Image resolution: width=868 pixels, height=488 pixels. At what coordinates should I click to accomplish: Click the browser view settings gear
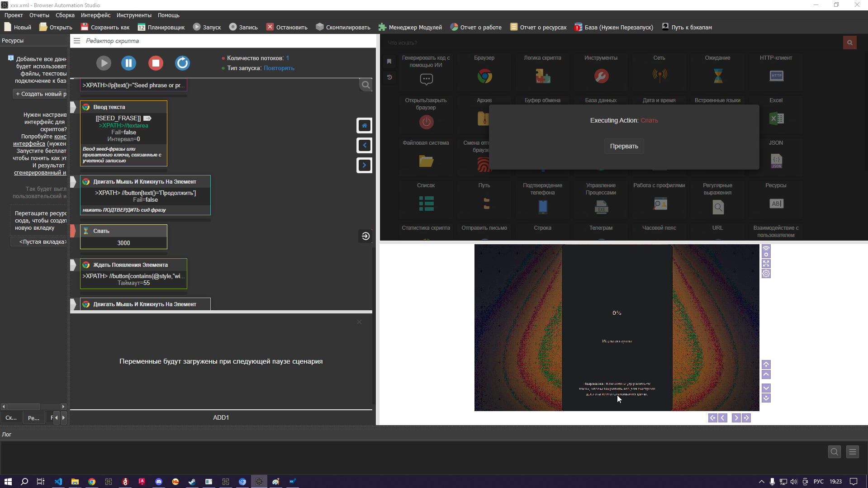(766, 274)
